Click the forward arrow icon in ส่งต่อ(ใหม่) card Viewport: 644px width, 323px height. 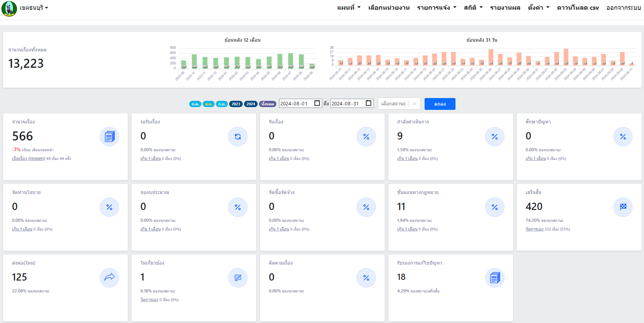pos(109,277)
